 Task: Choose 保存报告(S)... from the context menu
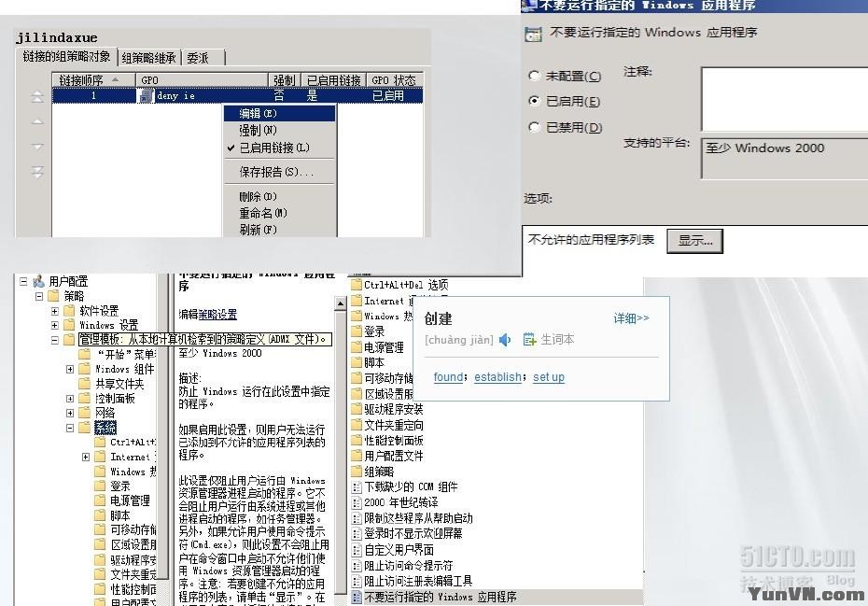point(280,172)
